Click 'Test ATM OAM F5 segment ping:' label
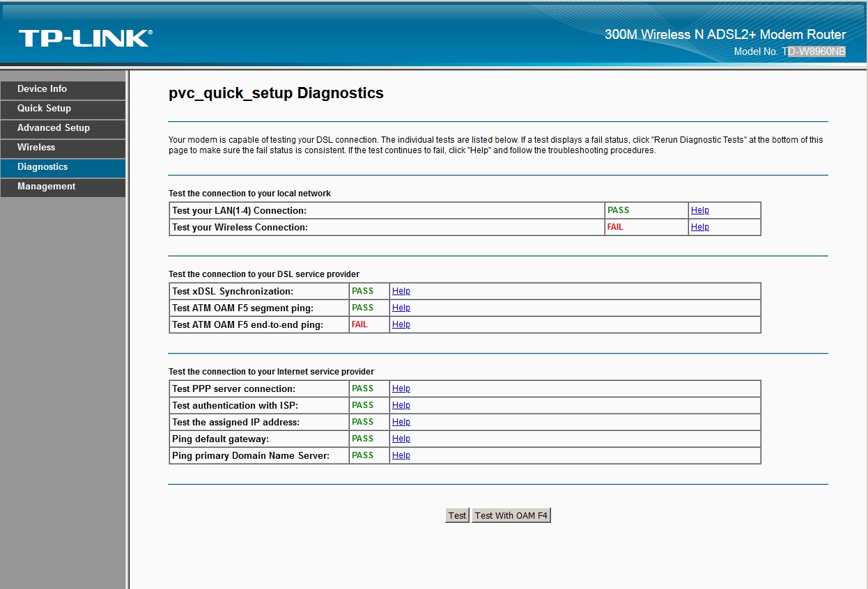This screenshot has width=868, height=589. 242,308
